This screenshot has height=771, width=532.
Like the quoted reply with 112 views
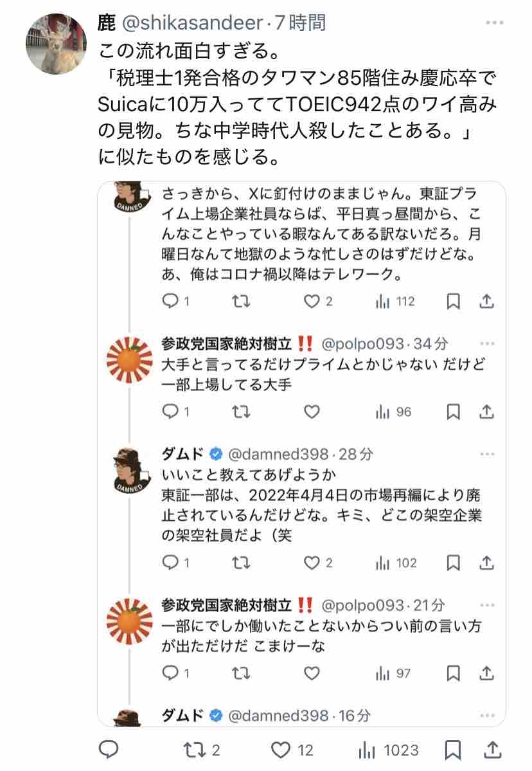pyautogui.click(x=312, y=301)
